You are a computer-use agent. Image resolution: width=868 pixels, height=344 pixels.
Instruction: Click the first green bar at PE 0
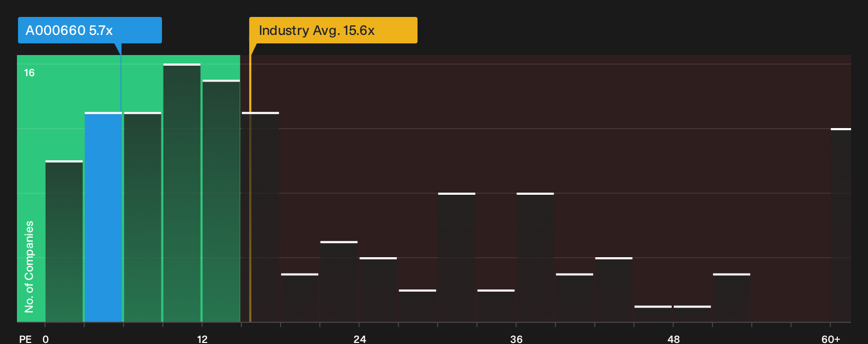pyautogui.click(x=64, y=241)
